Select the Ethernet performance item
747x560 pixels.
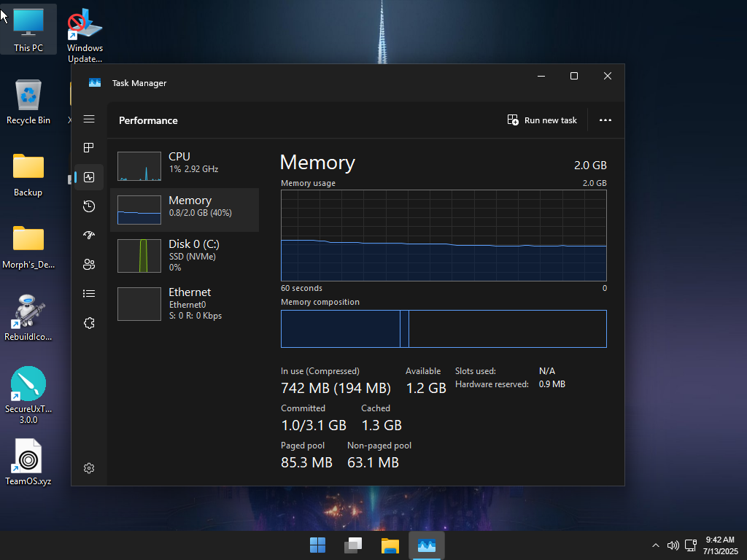pyautogui.click(x=185, y=304)
